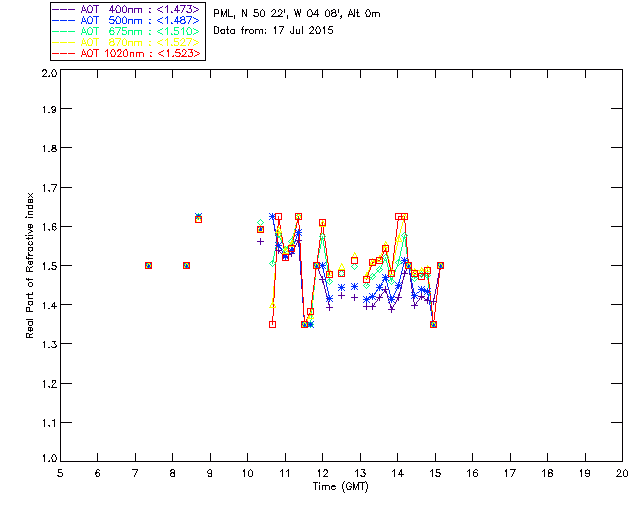
Task: Click the x-axis tick label 12
Action: pos(322,473)
